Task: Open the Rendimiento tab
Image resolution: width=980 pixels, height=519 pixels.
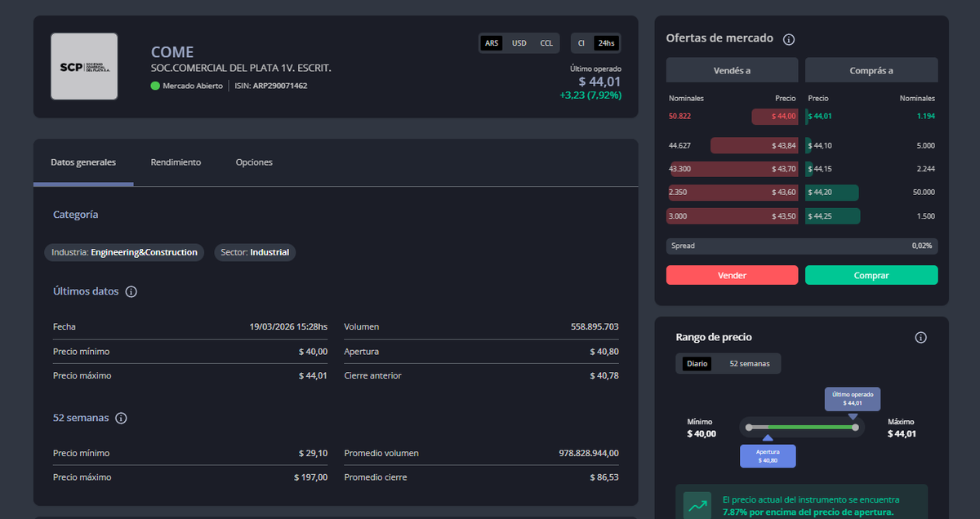Action: point(176,162)
